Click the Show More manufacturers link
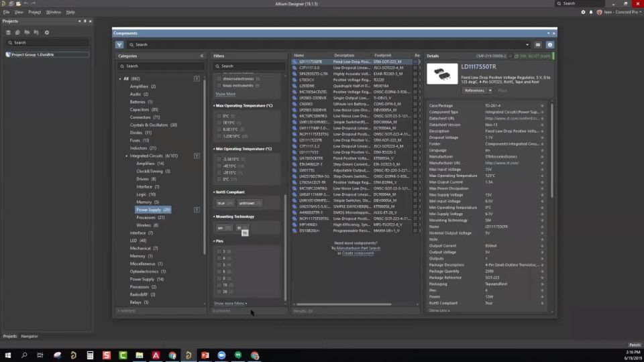This screenshot has height=362, width=644. pyautogui.click(x=225, y=94)
